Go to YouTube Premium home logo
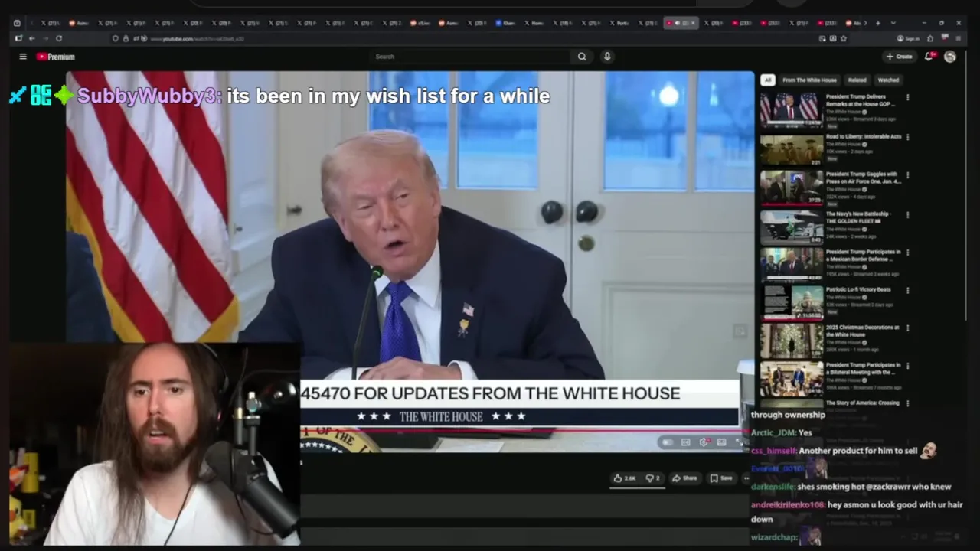The image size is (980, 551). (55, 57)
